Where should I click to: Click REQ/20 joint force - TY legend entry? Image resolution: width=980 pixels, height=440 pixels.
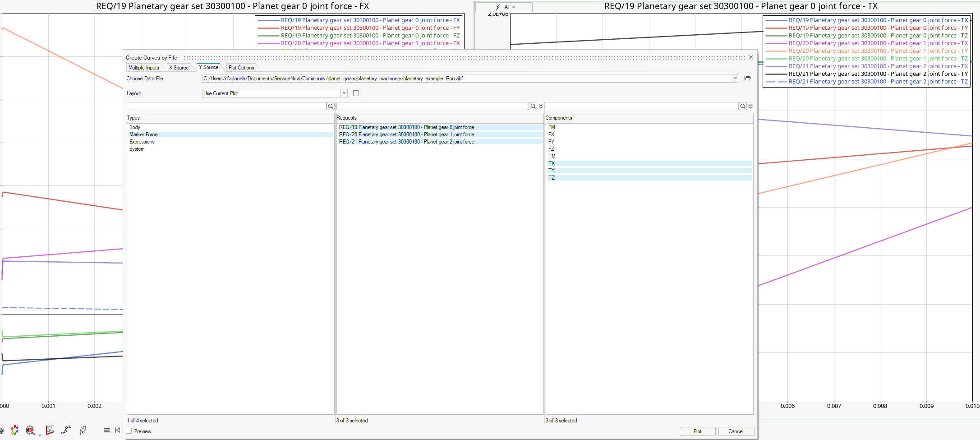click(867, 51)
